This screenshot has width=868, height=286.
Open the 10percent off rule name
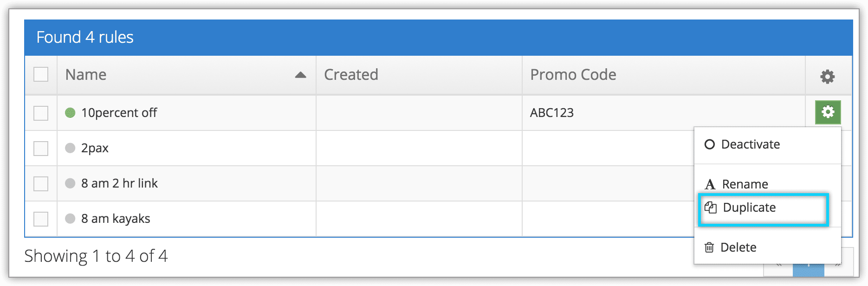(119, 113)
